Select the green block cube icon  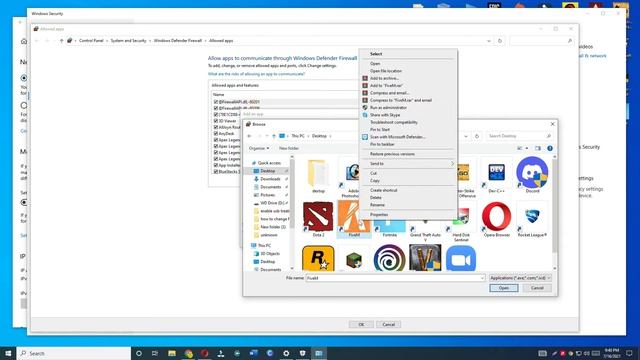[353, 260]
